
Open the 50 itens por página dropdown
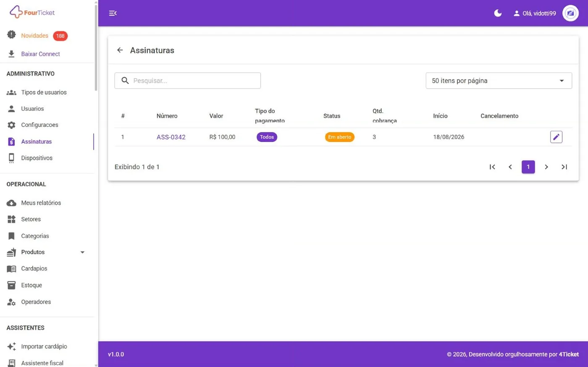(499, 81)
